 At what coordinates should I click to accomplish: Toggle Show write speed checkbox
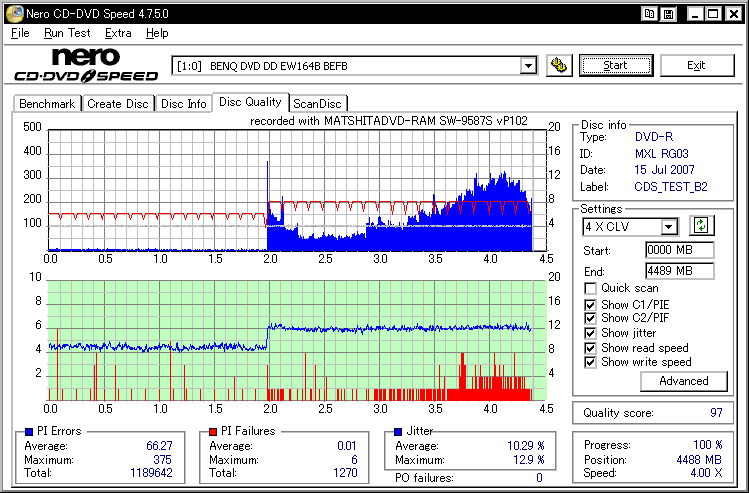[590, 362]
